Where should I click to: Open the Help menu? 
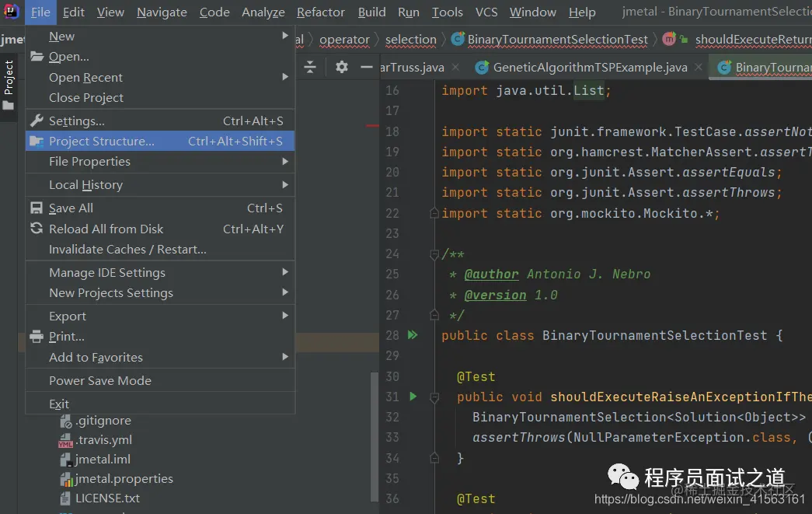(582, 12)
